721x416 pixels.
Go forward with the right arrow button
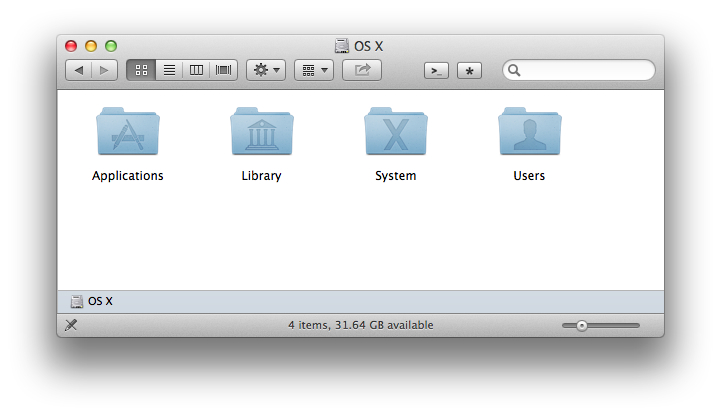click(x=104, y=70)
